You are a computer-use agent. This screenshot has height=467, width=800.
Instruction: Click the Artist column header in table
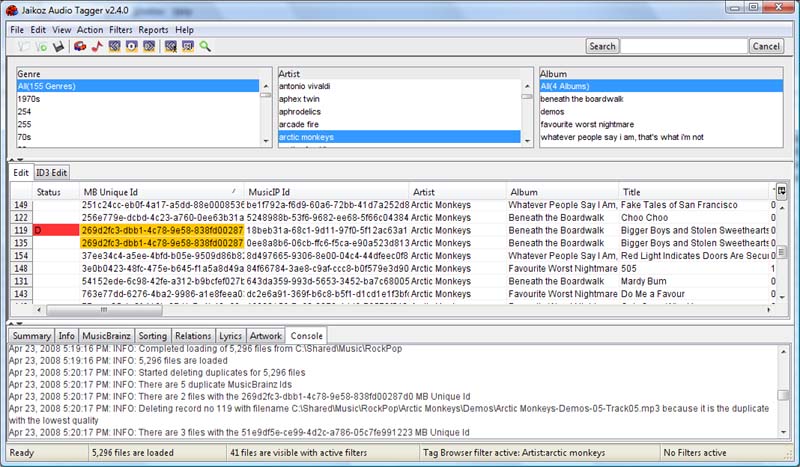458,192
